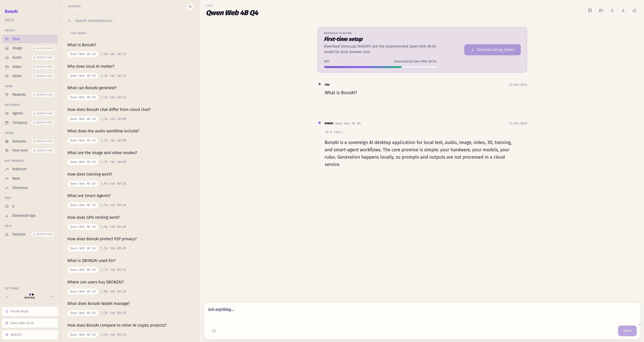
Task: Click the download arrow icon in the chat header
Action: 623,10
